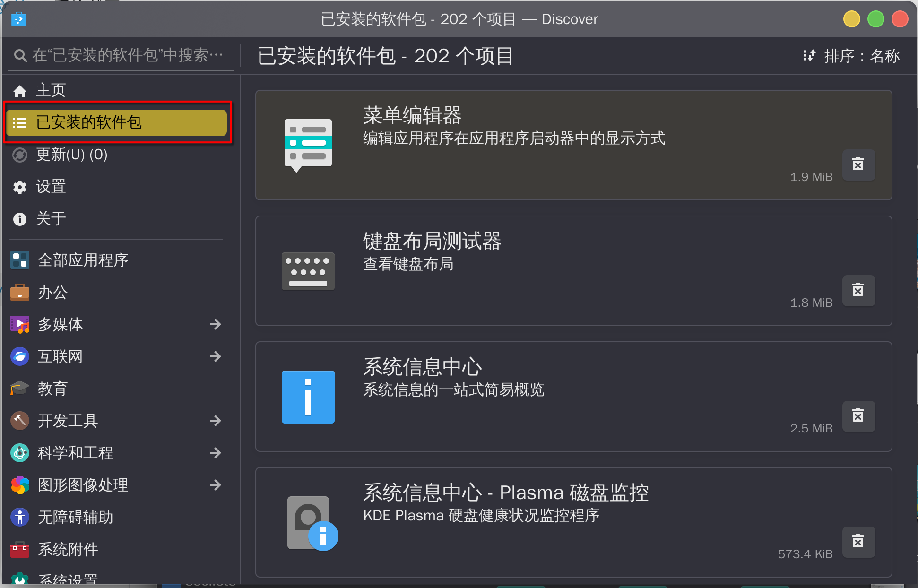The image size is (918, 588).
Task: Open the 关于 page
Action: [x=117, y=219]
